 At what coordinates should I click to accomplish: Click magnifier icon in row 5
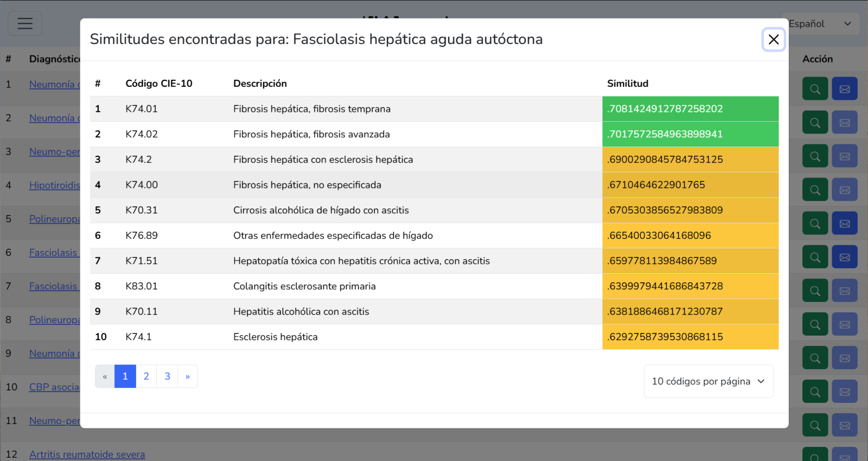click(x=815, y=224)
